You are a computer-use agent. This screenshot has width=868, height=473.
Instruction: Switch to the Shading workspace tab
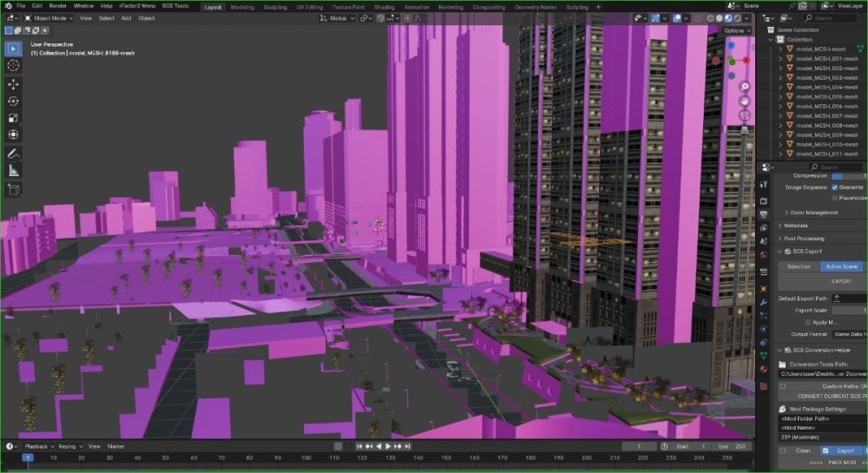tap(385, 7)
